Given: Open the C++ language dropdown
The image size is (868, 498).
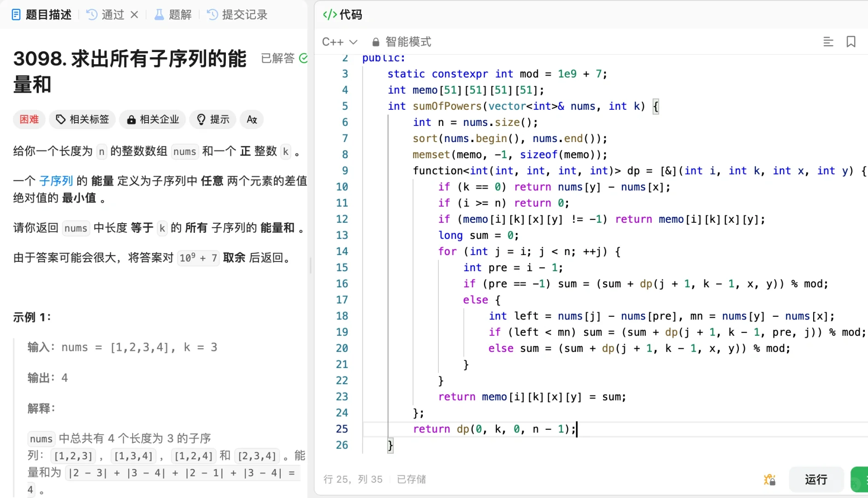Looking at the screenshot, I should (x=340, y=42).
